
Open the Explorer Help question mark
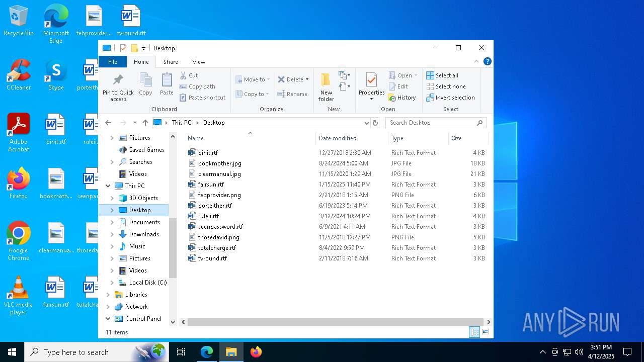pyautogui.click(x=487, y=61)
